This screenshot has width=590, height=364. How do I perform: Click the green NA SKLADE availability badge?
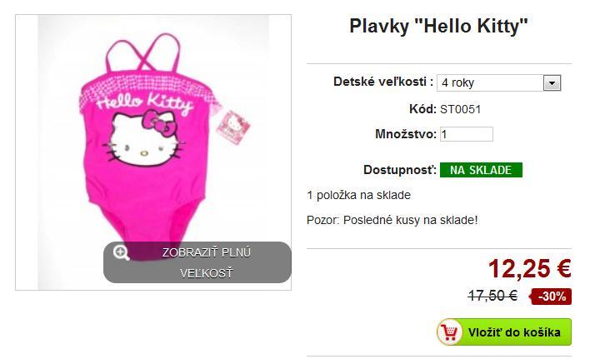point(481,170)
